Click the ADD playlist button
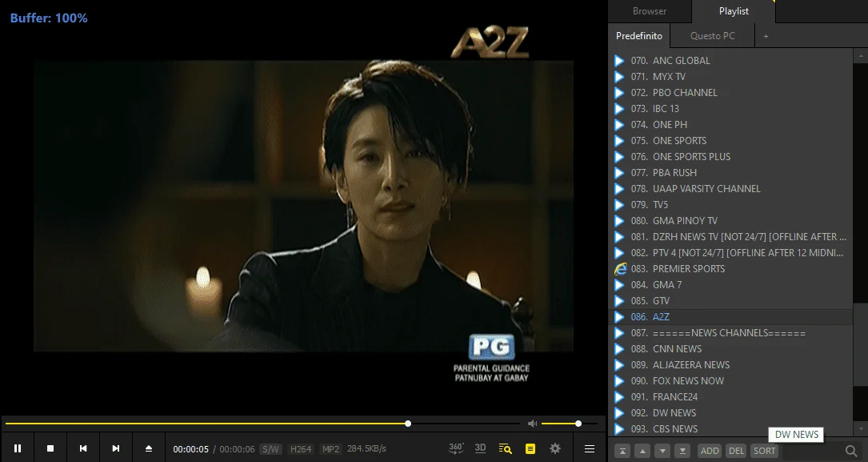Screen dimensions: 868x462 click(x=710, y=451)
